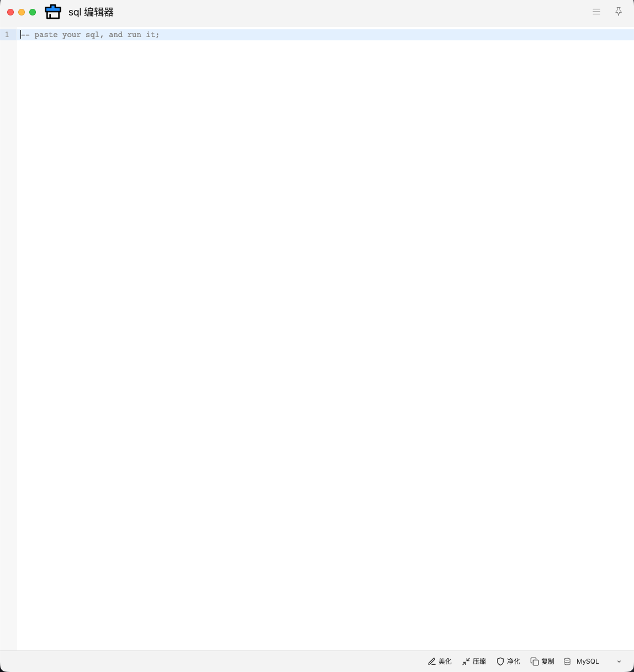Click the database icon beside MySQL

[x=567, y=662]
